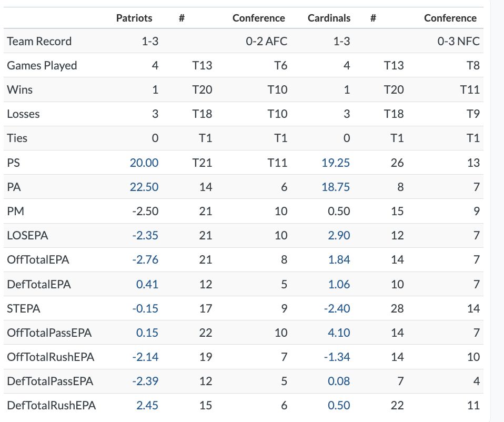This screenshot has height=422, width=504.
Task: Click Cardinals DefTotalPassEPA value 0.08
Action: coord(339,381)
